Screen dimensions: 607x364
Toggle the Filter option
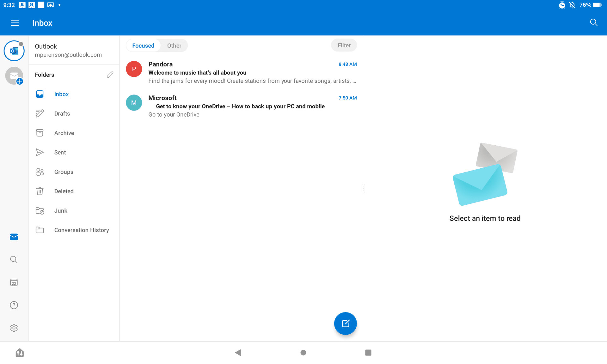pos(344,45)
